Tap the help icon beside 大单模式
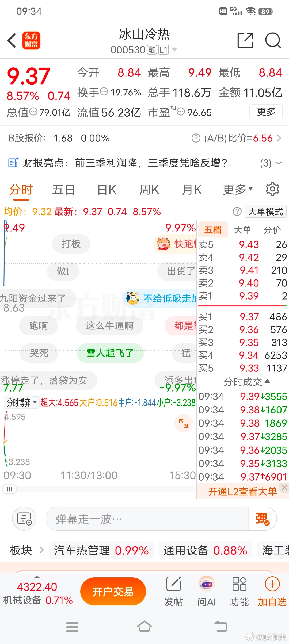 237,212
